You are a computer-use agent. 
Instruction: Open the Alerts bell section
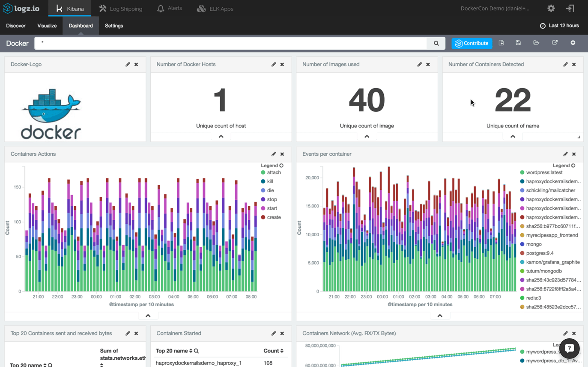170,8
